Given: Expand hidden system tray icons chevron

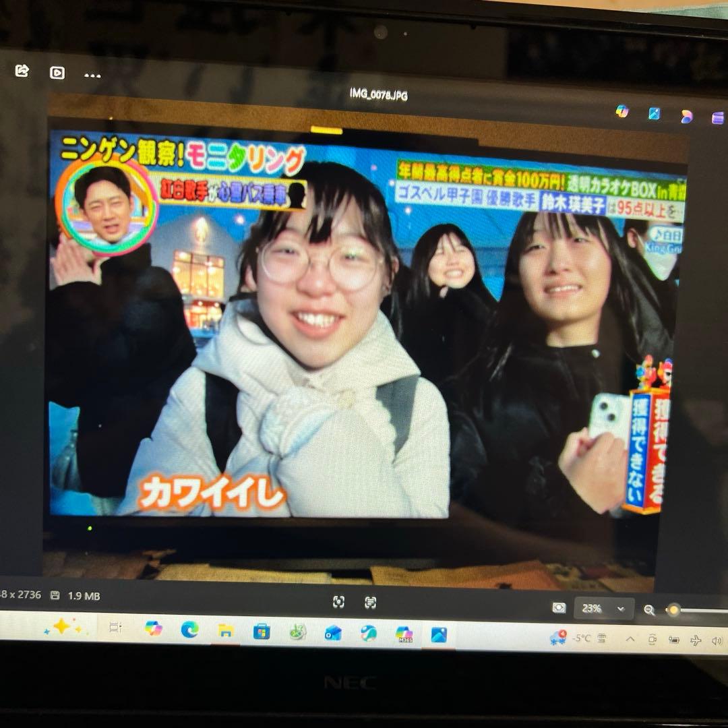Looking at the screenshot, I should coord(630,638).
